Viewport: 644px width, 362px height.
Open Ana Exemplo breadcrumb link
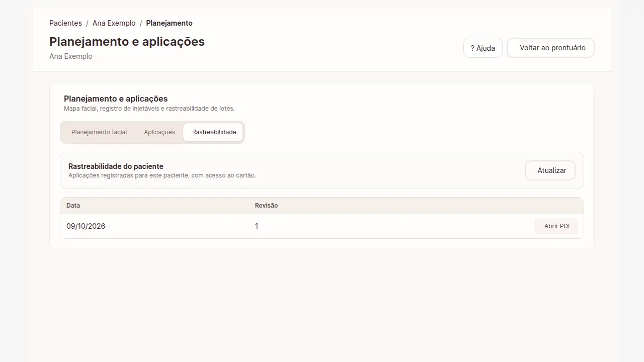(114, 23)
